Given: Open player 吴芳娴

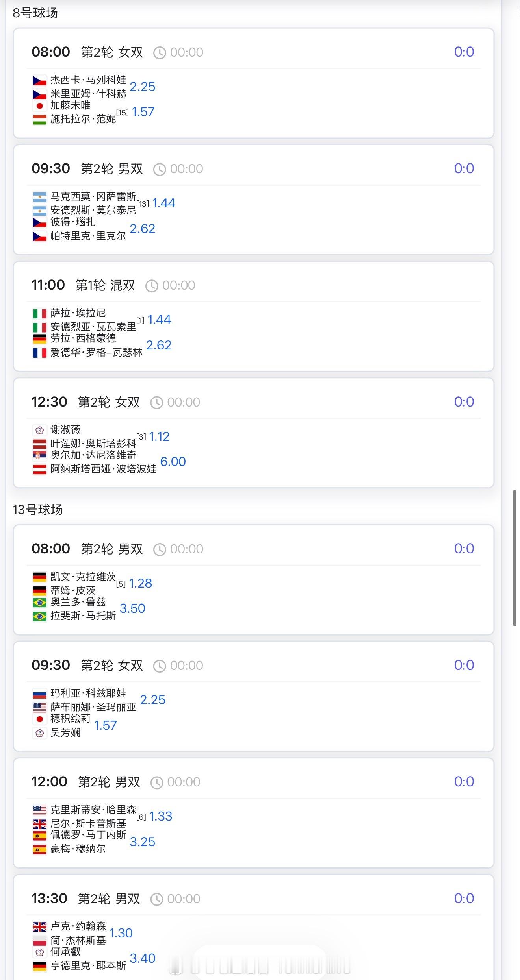Looking at the screenshot, I should (65, 732).
